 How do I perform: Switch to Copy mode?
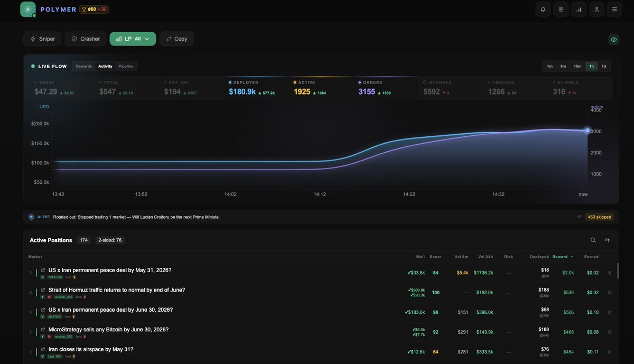(x=176, y=39)
